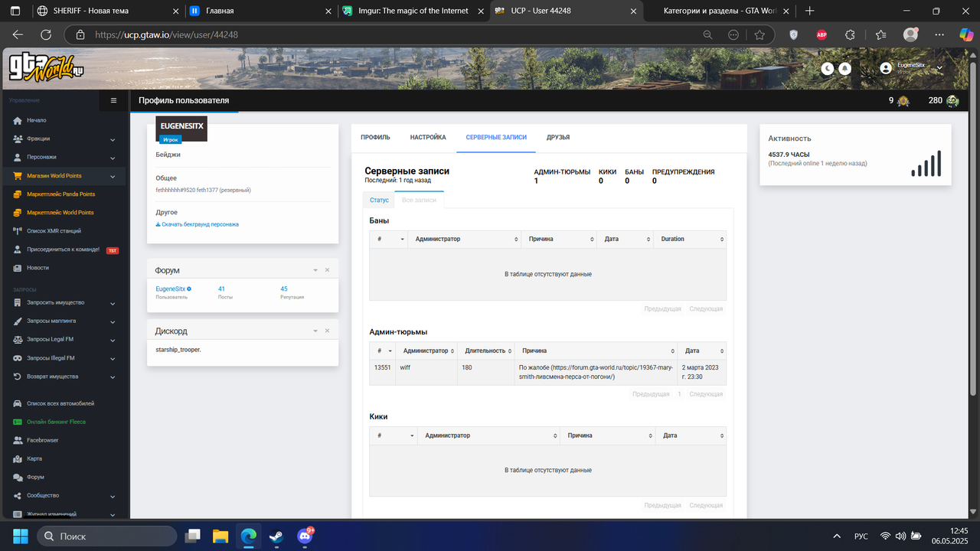Expand Запросы Illegal FM chevron
The height and width of the screenshot is (551, 980).
[113, 358]
